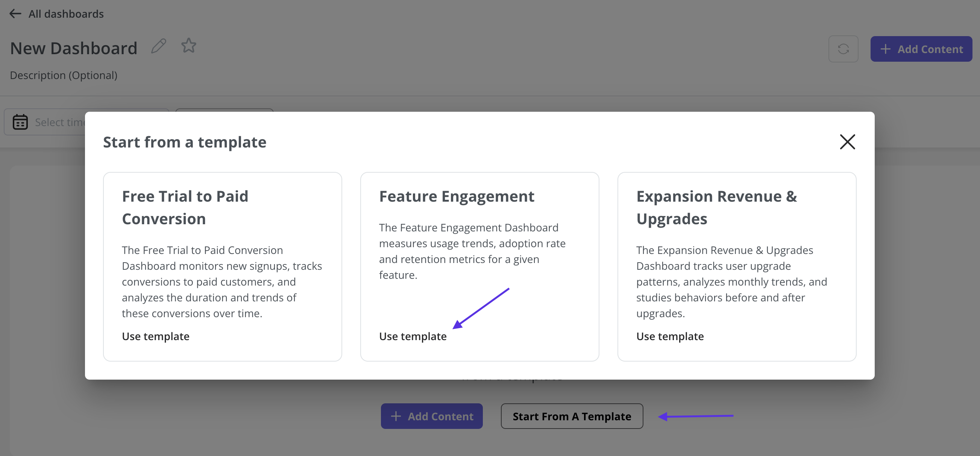Click Start From A Template button
The width and height of the screenshot is (980, 456).
[572, 416]
